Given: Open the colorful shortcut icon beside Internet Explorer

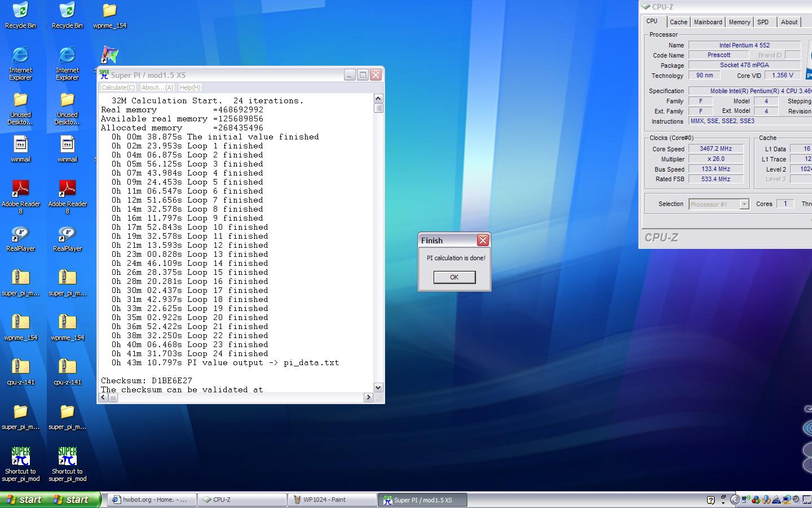Looking at the screenshot, I should pyautogui.click(x=109, y=55).
